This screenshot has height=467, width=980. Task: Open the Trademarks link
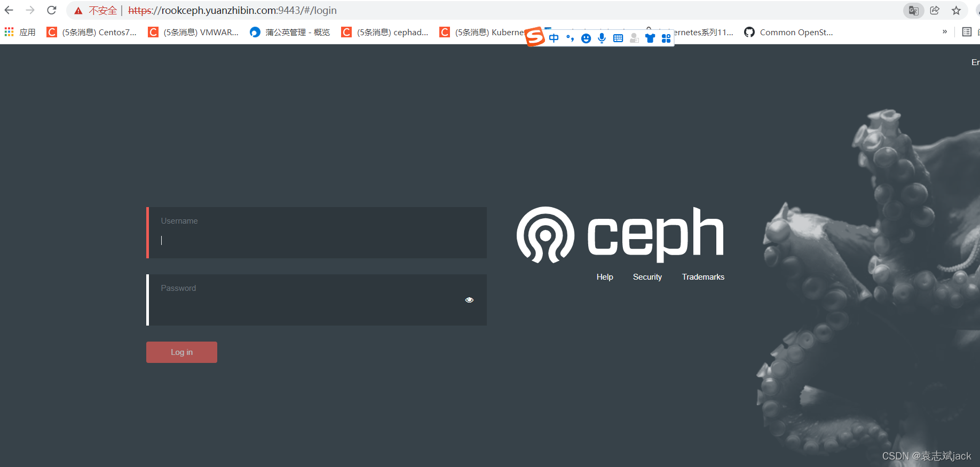(x=703, y=277)
